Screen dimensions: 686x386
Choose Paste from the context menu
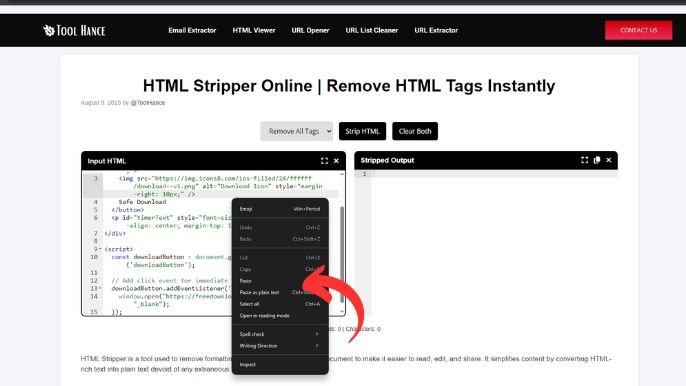[280, 281]
